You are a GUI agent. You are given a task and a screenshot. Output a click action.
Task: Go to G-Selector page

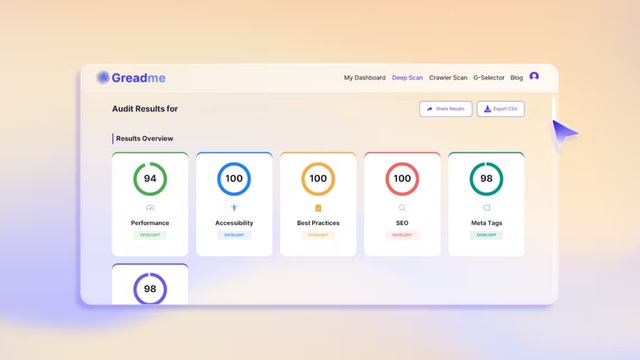[x=489, y=78]
